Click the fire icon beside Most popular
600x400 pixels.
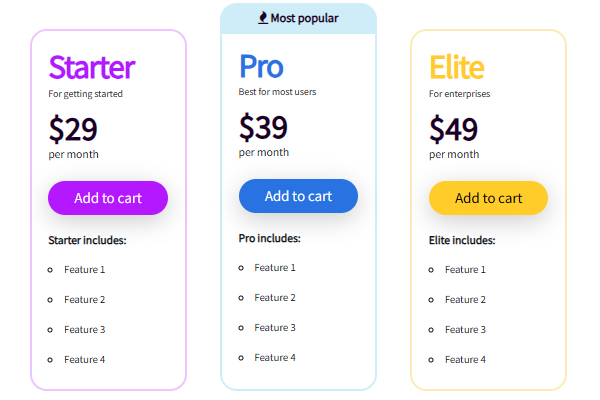(x=263, y=17)
